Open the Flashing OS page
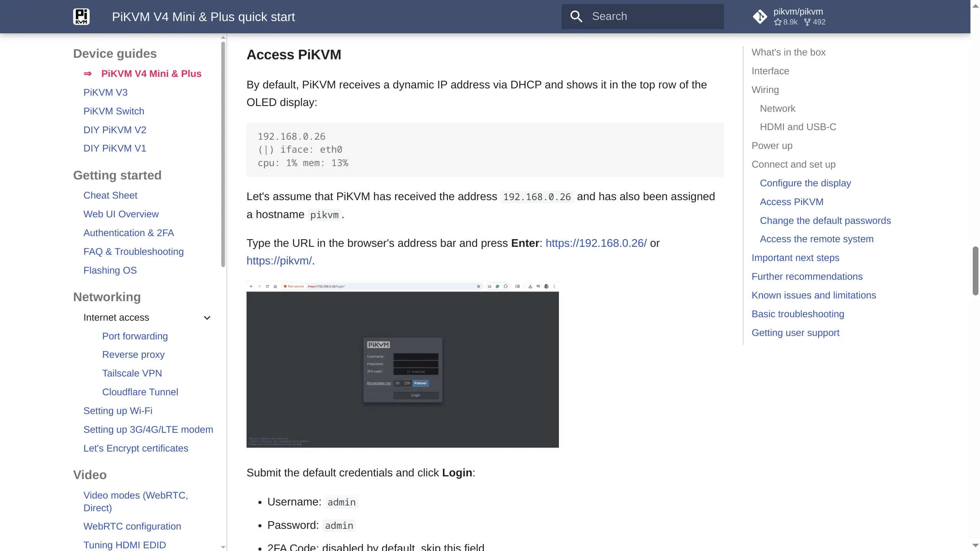 coord(110,271)
